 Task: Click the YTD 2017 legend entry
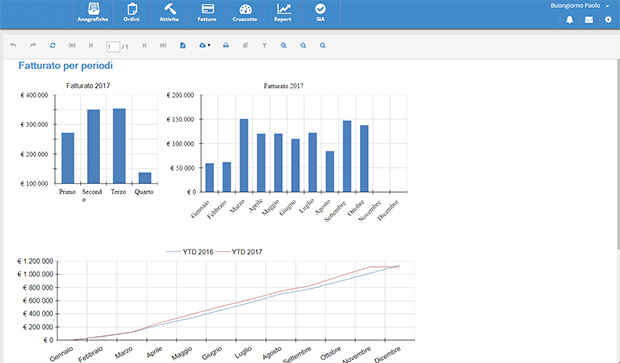point(239,252)
